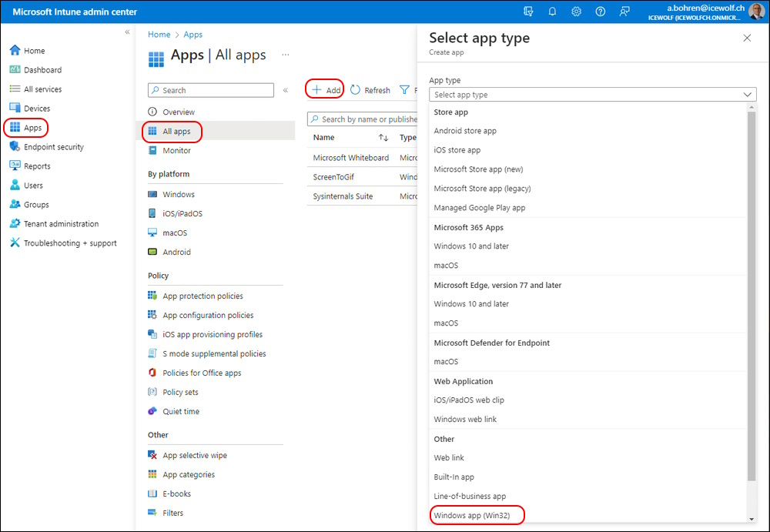
Task: Open the Devices icon in sidebar
Action: pyautogui.click(x=15, y=108)
